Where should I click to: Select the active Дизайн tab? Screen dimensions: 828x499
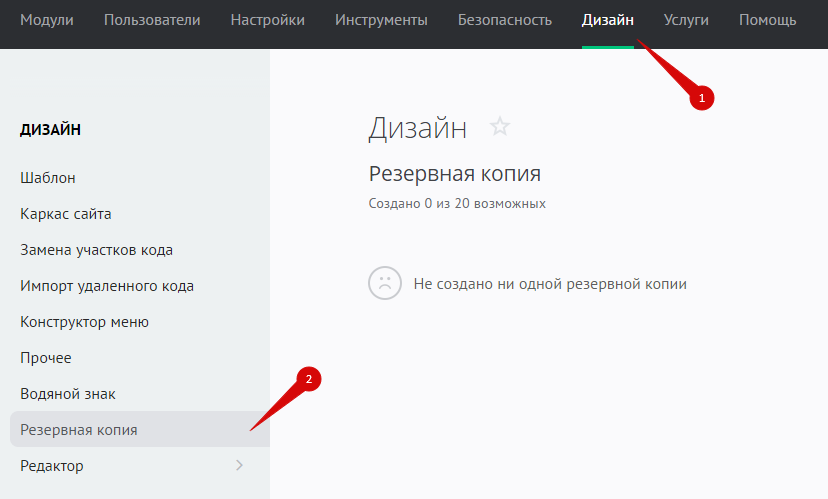tap(607, 20)
